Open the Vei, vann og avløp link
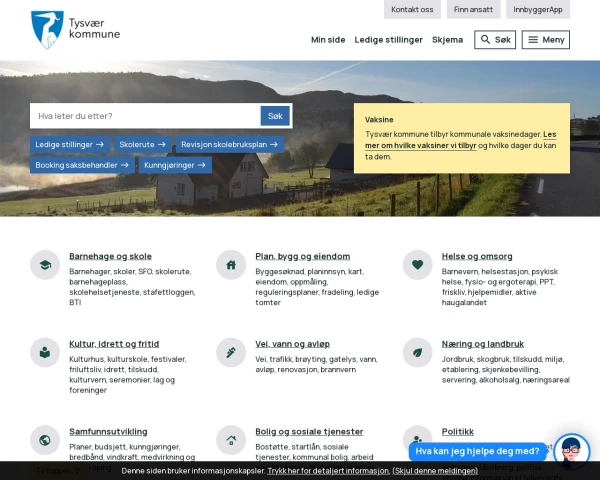This screenshot has width=600, height=480. [x=292, y=344]
